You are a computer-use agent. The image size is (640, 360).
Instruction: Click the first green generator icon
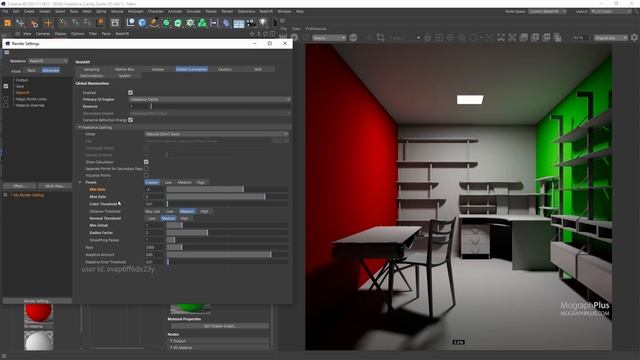click(x=166, y=23)
